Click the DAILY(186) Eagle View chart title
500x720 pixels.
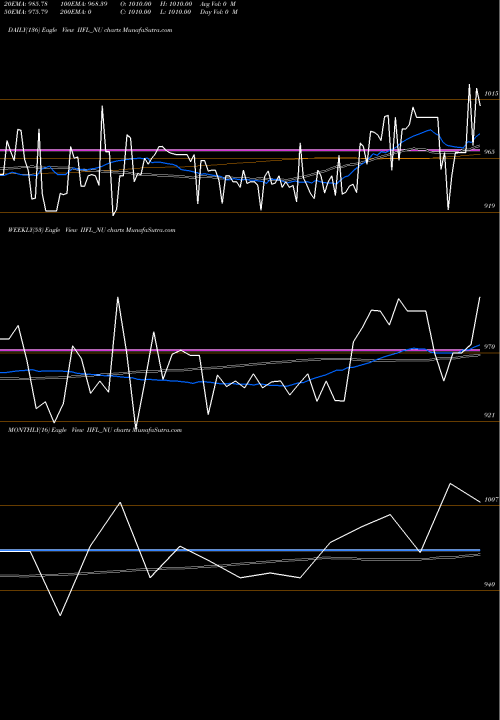click(90, 30)
